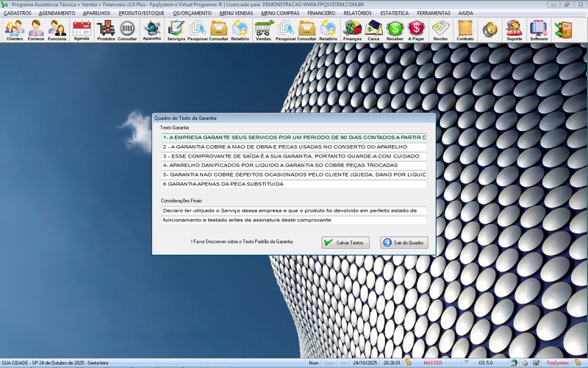Click the 'Declaro ter utilizado' considerations field

point(294,210)
